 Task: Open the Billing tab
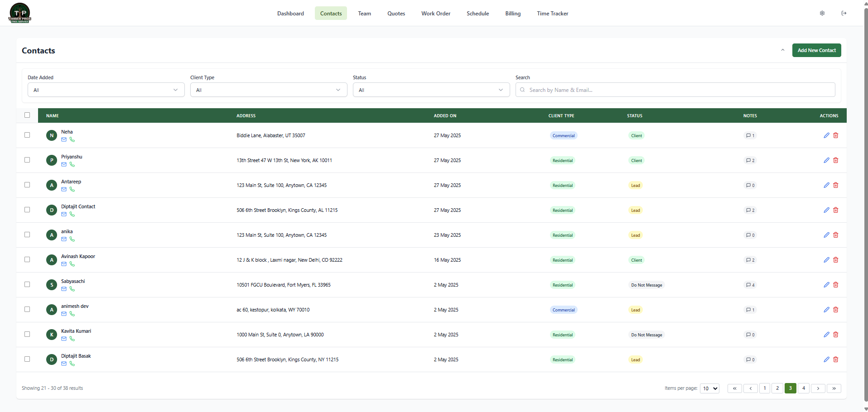click(x=513, y=13)
